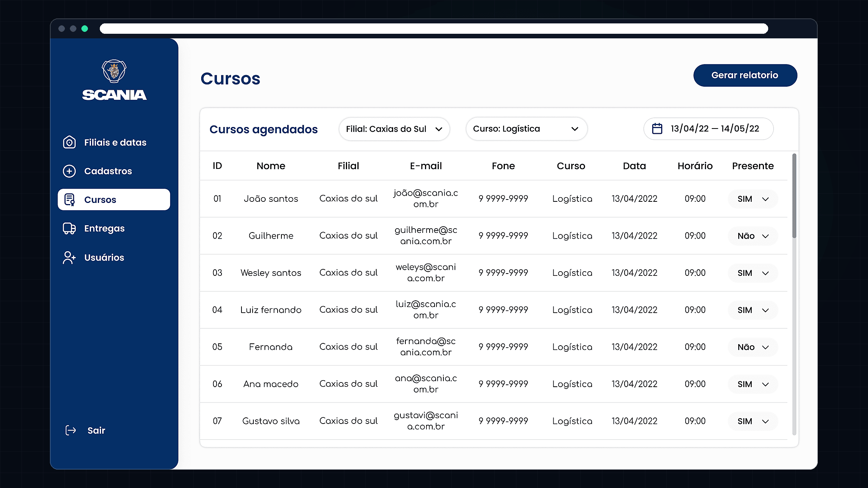The height and width of the screenshot is (488, 868).
Task: Open the Usuários add-user icon
Action: 69,257
